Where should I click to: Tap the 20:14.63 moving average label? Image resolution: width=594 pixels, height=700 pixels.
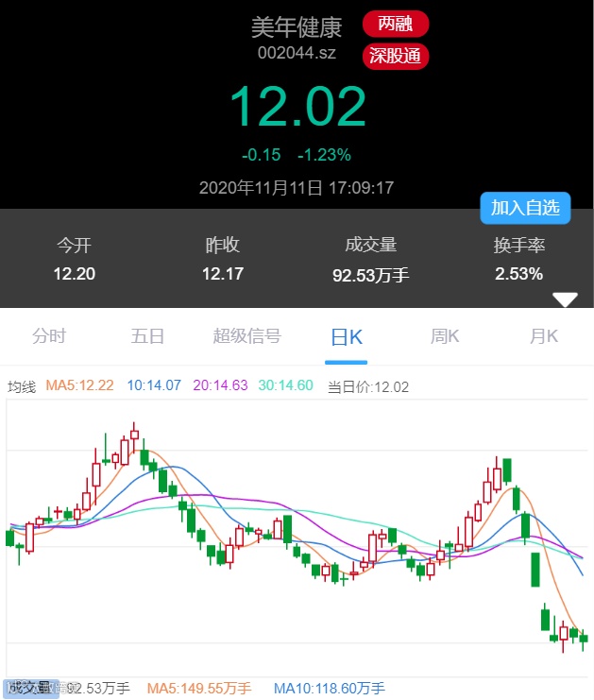(220, 385)
